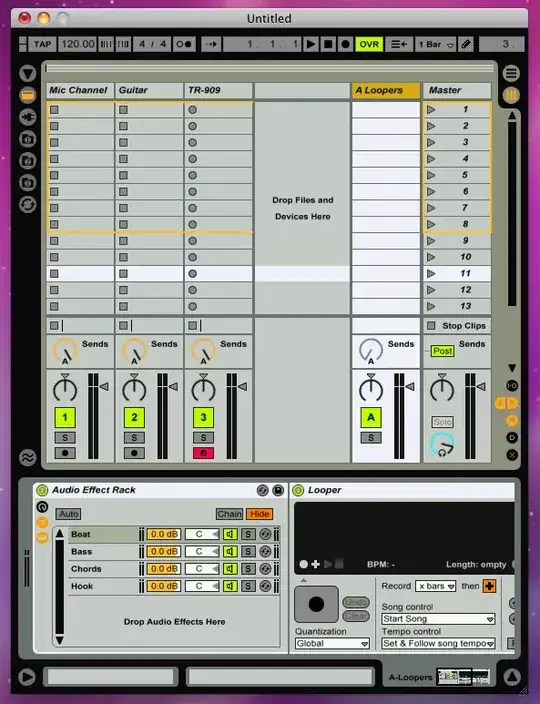The height and width of the screenshot is (704, 540).
Task: Click the transport Record button
Action: tap(346, 44)
